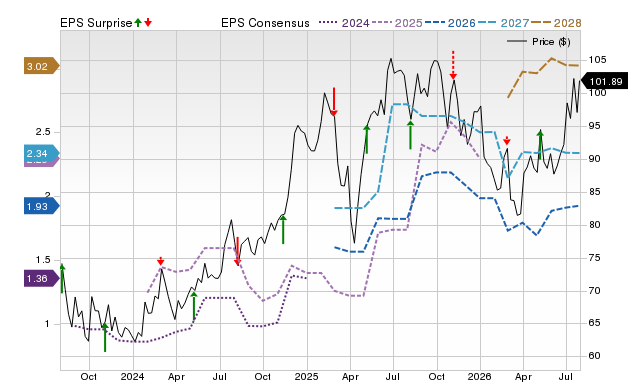Click the 2026 x-axis year label
Screen dimensions: 640x382
[x=480, y=376]
